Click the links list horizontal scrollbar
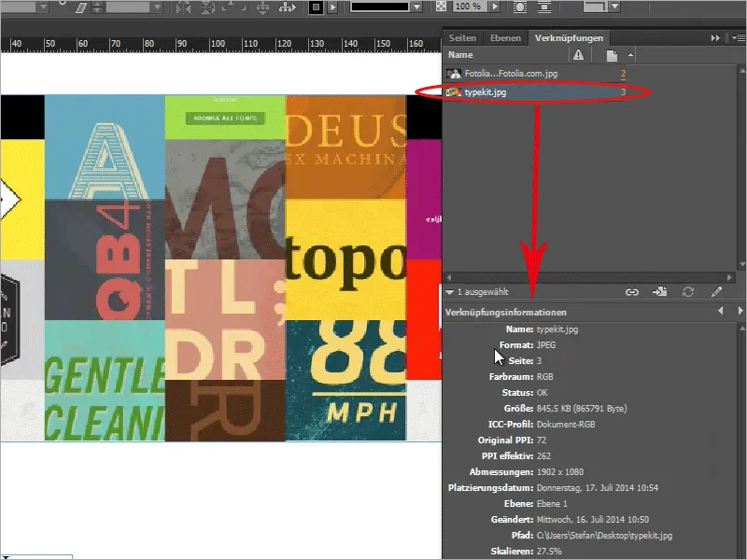Screen dimensions: 747x560 pos(589,276)
